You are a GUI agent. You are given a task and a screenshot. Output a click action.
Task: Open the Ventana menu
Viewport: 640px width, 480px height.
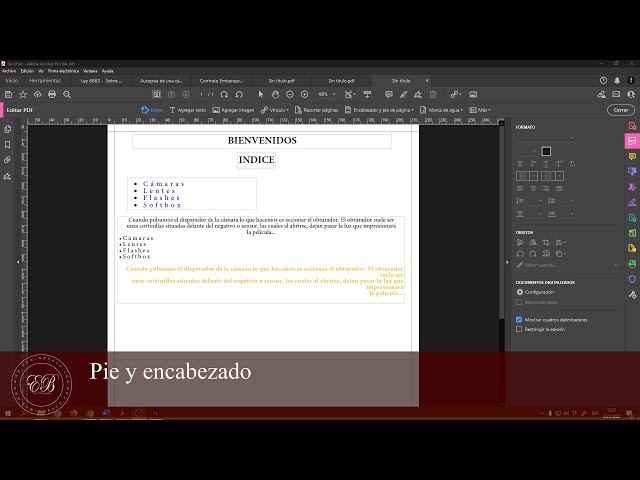90,71
